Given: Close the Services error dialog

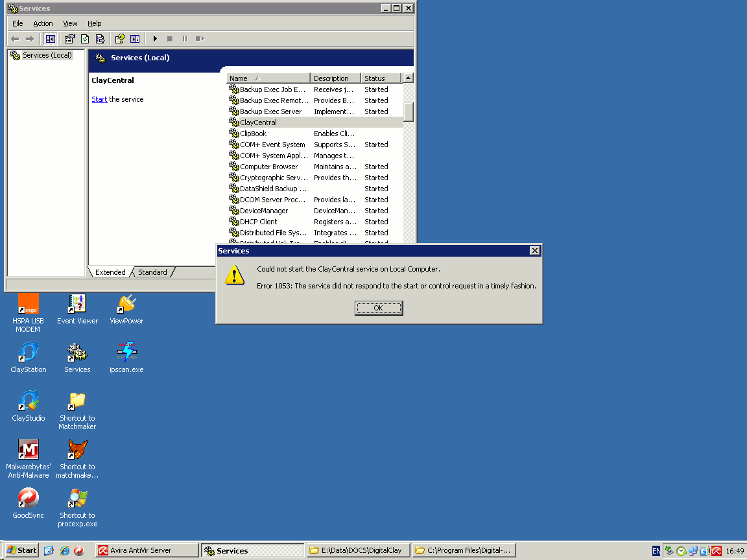Looking at the screenshot, I should [534, 250].
